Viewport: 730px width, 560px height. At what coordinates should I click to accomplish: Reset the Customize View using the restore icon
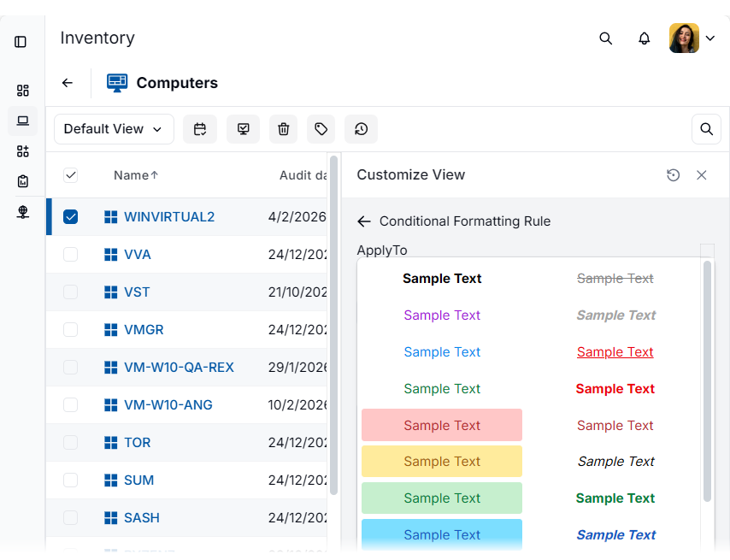[674, 175]
